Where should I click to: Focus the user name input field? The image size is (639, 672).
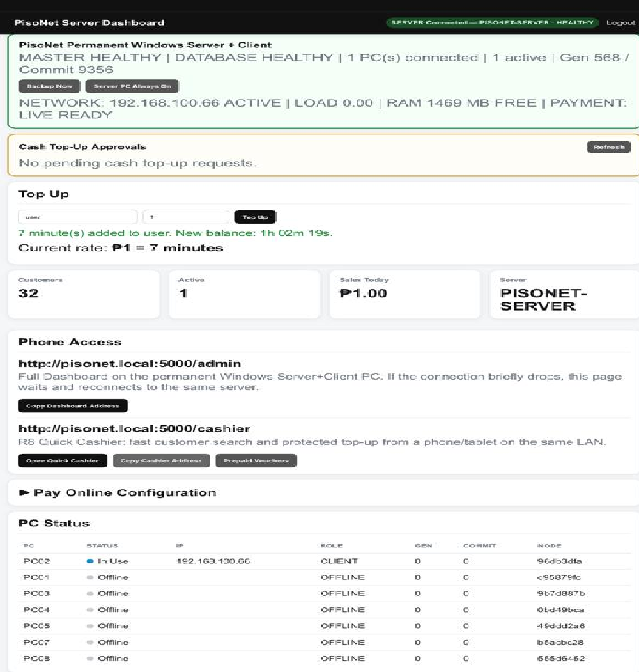(x=77, y=217)
